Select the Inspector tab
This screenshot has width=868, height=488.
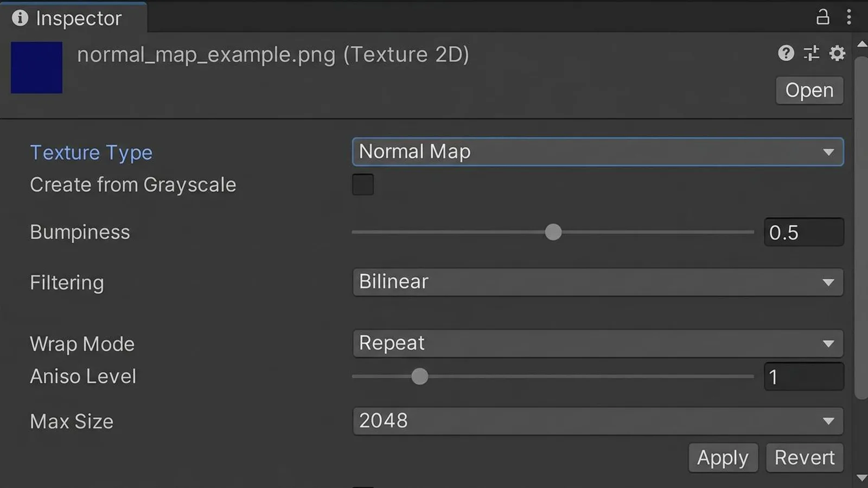click(x=73, y=18)
